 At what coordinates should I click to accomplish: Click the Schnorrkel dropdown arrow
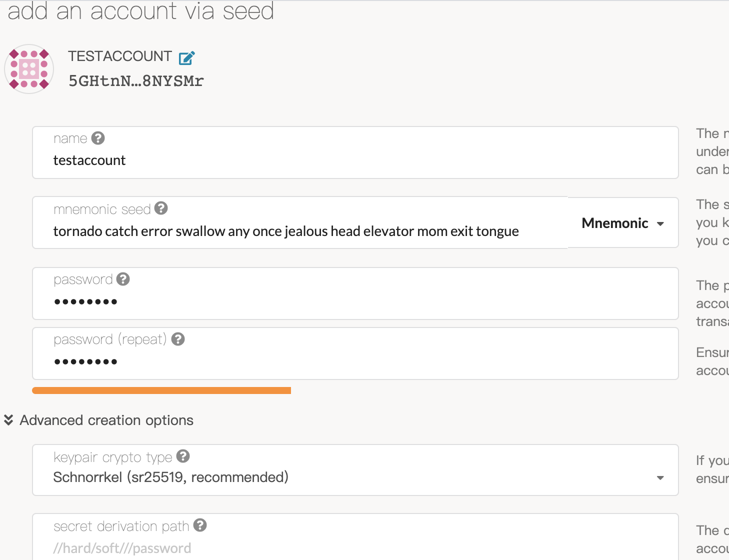tap(660, 478)
